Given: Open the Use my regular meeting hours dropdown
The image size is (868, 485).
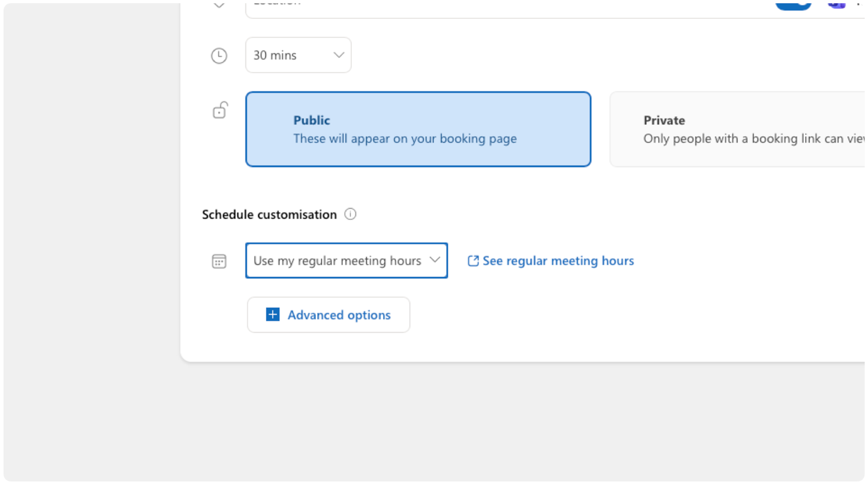Looking at the screenshot, I should (x=347, y=260).
